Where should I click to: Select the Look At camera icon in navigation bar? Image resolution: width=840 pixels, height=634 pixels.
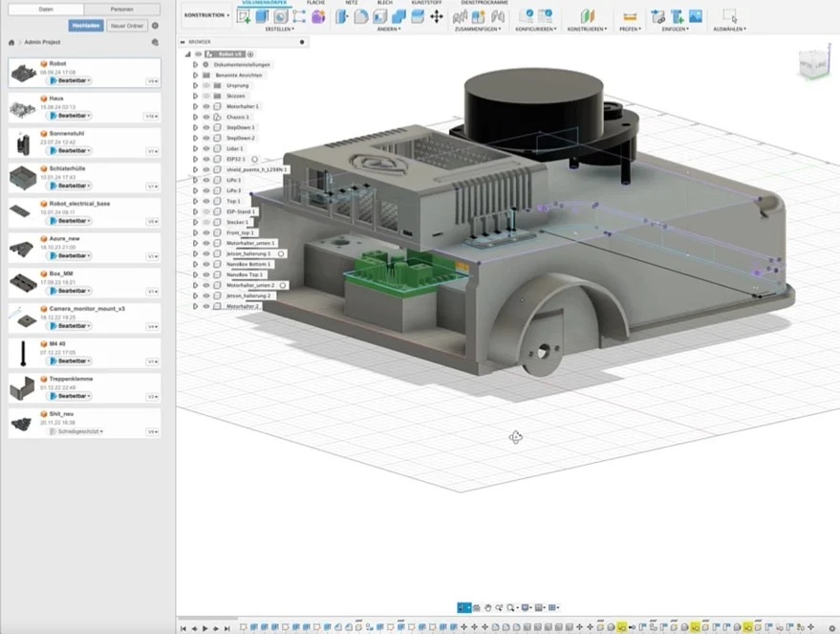(x=476, y=607)
